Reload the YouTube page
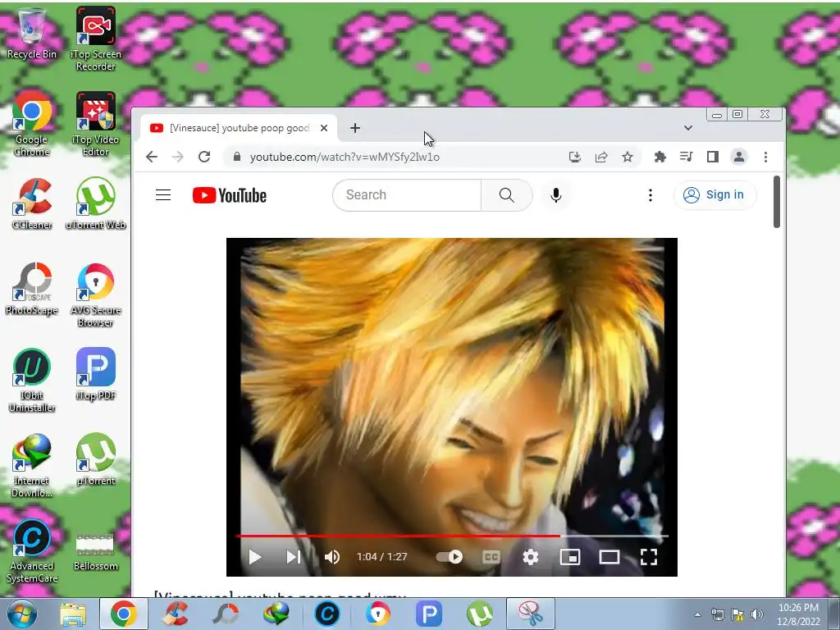 204,157
